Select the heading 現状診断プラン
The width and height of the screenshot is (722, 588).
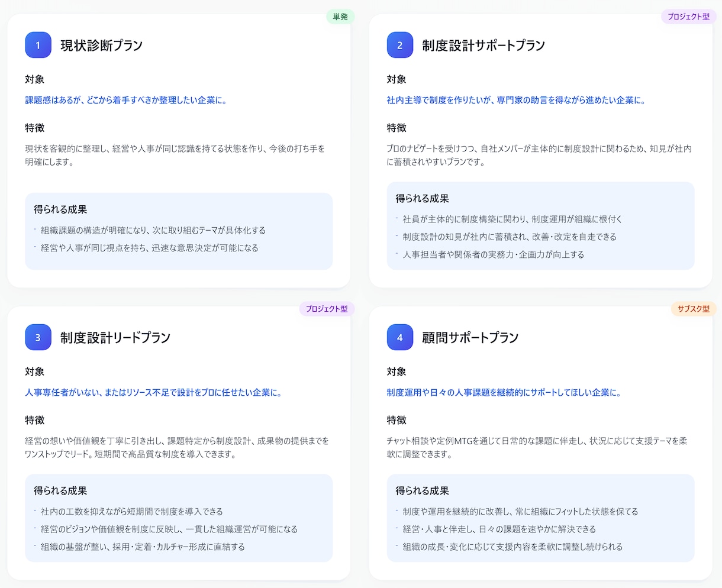101,46
